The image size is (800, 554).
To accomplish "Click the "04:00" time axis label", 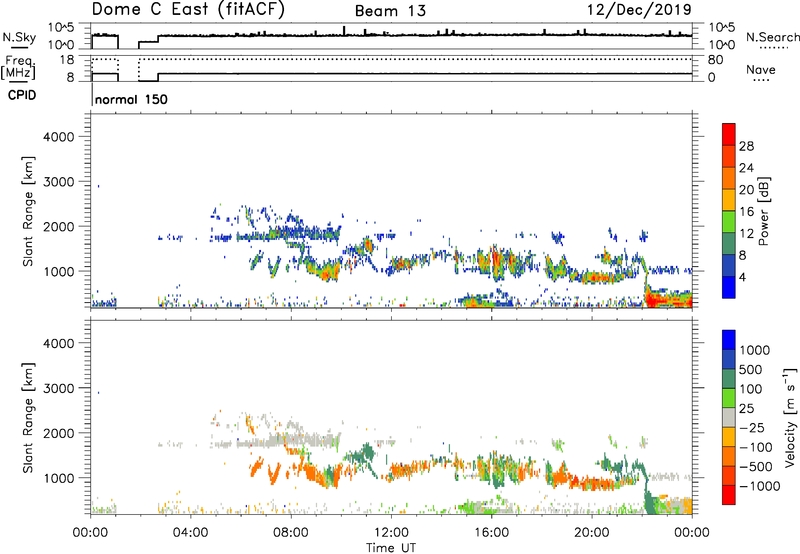I will pyautogui.click(x=190, y=533).
